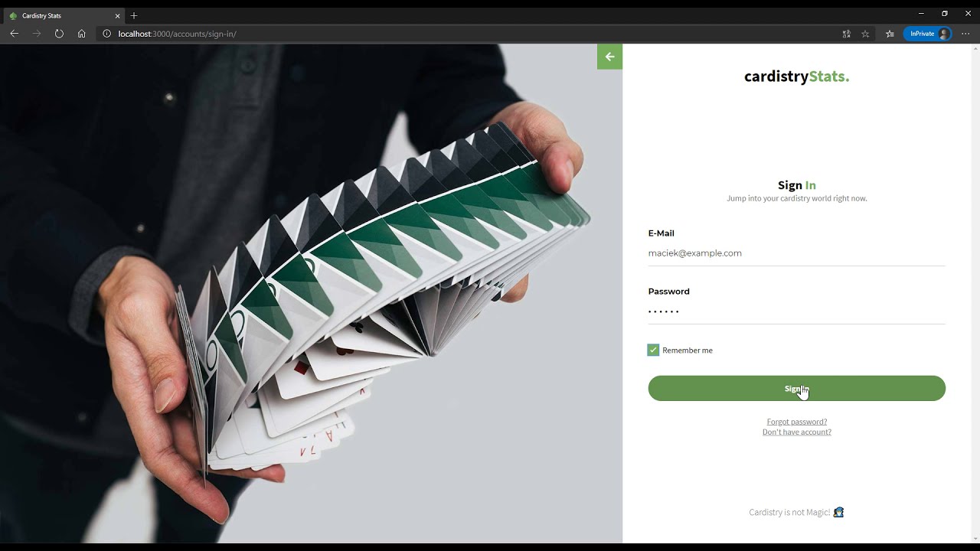
Task: Click the E-Mail field label
Action: pyautogui.click(x=661, y=233)
